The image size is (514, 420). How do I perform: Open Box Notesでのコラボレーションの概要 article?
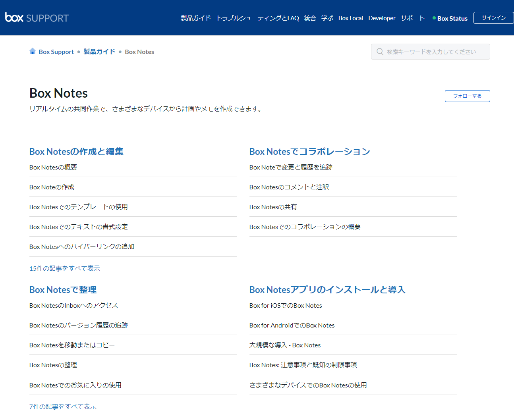pos(305,227)
